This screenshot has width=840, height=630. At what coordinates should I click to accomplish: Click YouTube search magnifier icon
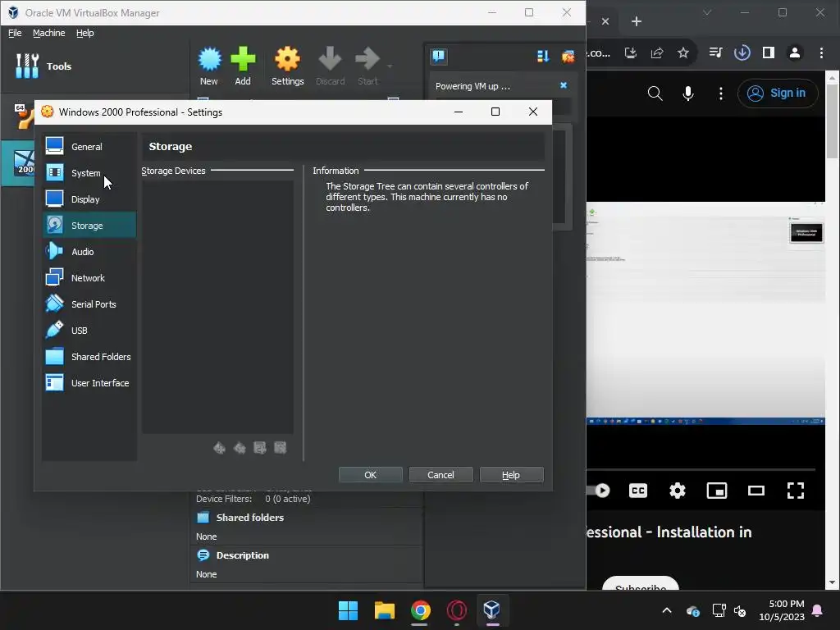(655, 94)
